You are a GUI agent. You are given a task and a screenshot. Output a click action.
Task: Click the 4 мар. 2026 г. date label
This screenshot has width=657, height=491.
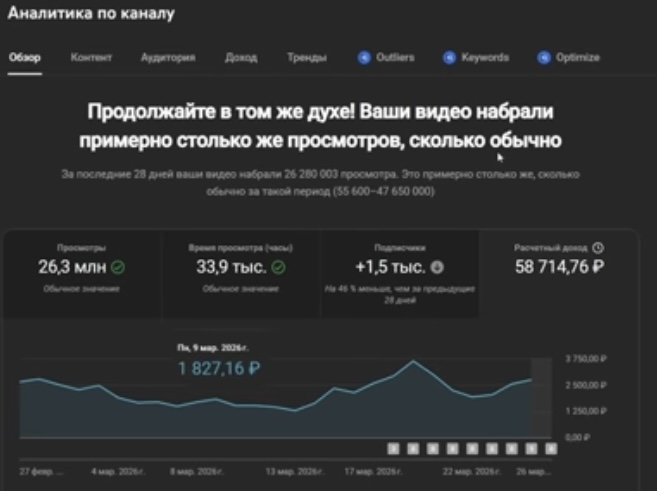pyautogui.click(x=118, y=472)
